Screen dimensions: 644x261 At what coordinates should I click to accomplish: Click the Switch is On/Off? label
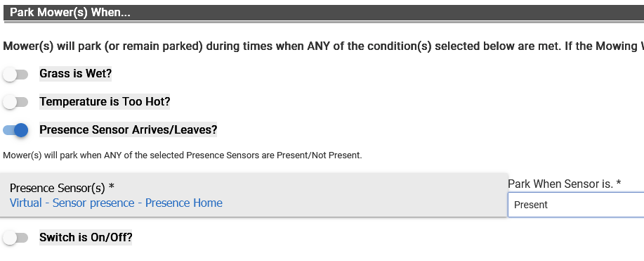click(86, 238)
